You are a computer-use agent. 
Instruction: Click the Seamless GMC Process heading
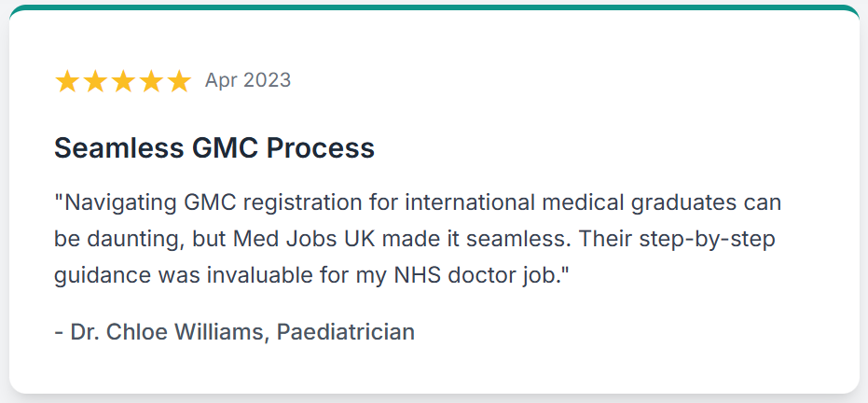(214, 148)
